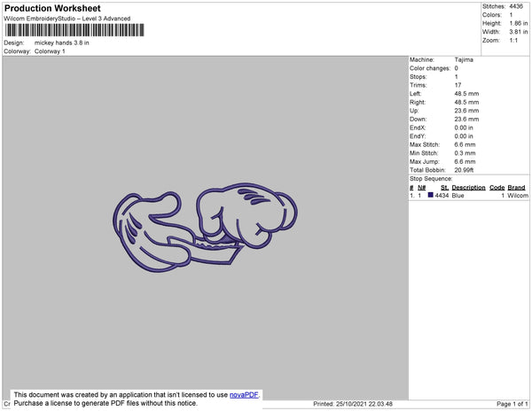Screen dimensions: 532x411
Task: Select the 'Stop Sequence:' label
Action: click(x=431, y=179)
